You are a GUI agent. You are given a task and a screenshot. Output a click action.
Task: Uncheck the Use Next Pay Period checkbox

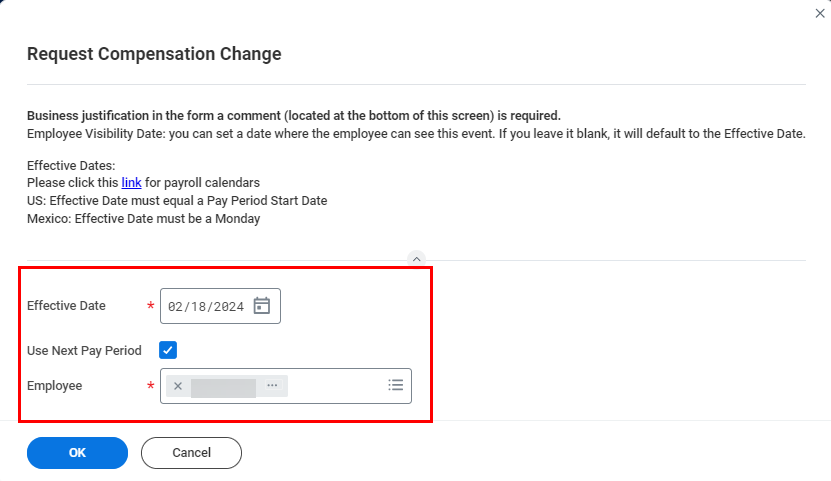tap(168, 351)
